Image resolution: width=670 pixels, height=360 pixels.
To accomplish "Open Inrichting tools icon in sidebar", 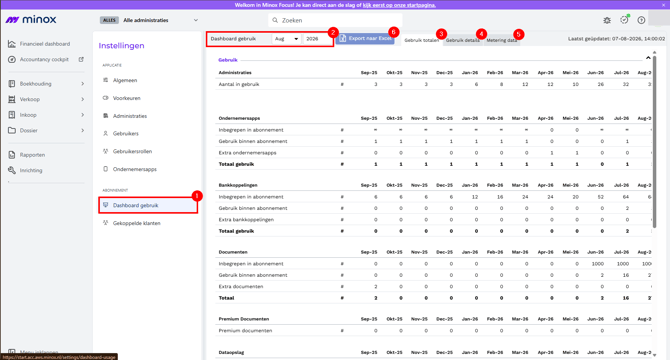I will coord(12,170).
